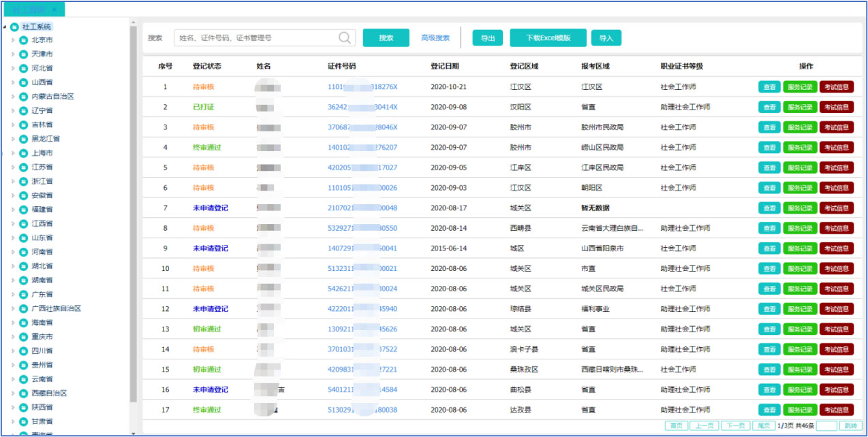
Task: Click the folder icon beside 天津市
Action: [24, 54]
